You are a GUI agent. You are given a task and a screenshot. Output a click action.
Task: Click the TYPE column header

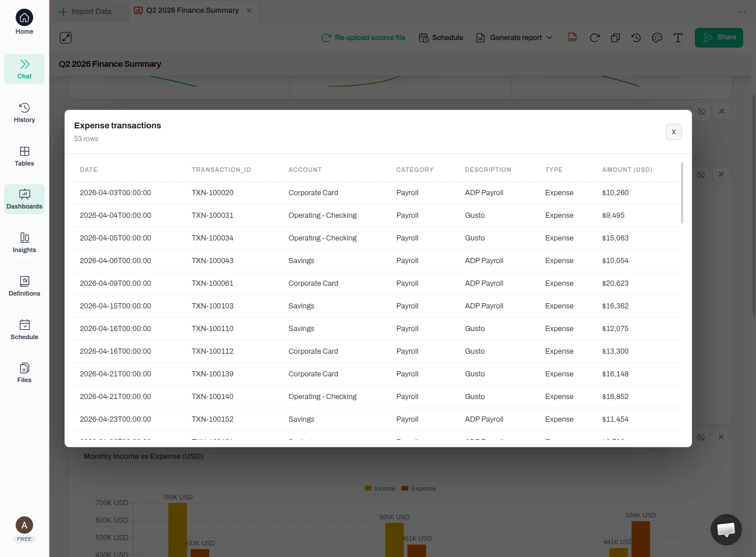(x=554, y=170)
